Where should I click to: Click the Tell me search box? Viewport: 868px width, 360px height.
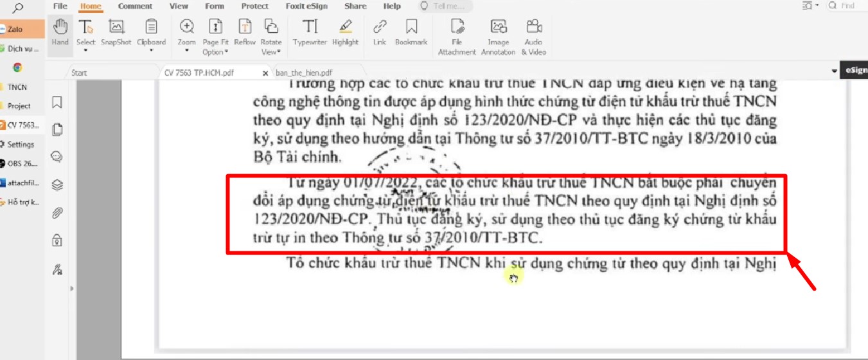coord(444,6)
